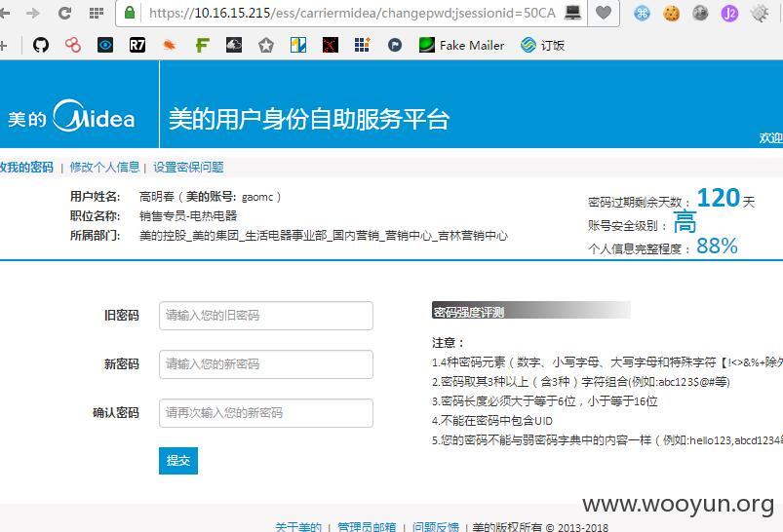Click the 高 security level value
The height and width of the screenshot is (532, 783).
(685, 222)
